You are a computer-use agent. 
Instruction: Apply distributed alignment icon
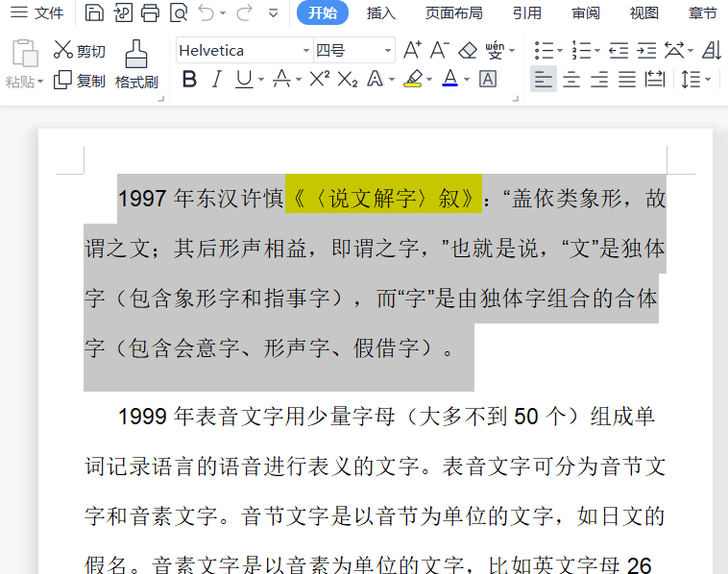(655, 80)
